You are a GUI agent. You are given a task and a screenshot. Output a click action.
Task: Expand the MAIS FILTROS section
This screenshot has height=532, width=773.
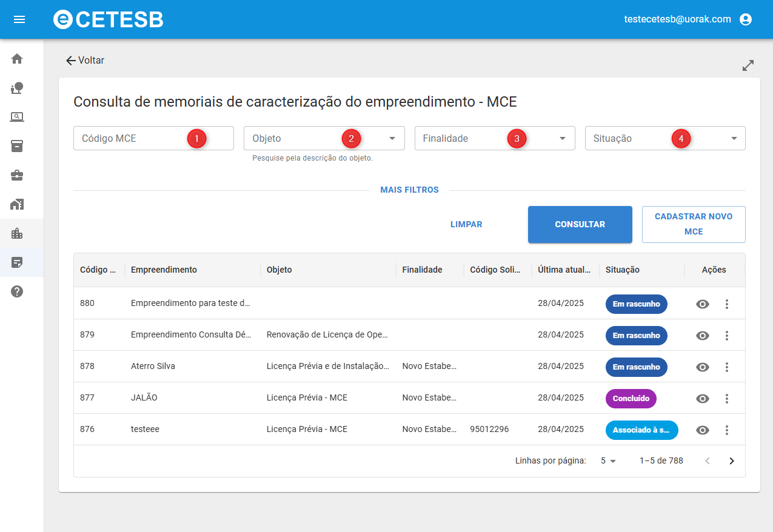tap(409, 190)
